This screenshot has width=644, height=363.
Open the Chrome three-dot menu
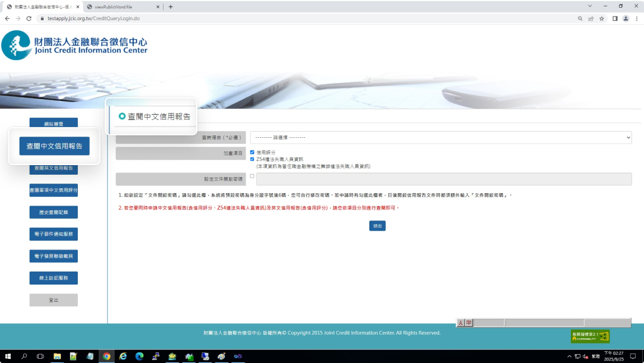pos(636,18)
